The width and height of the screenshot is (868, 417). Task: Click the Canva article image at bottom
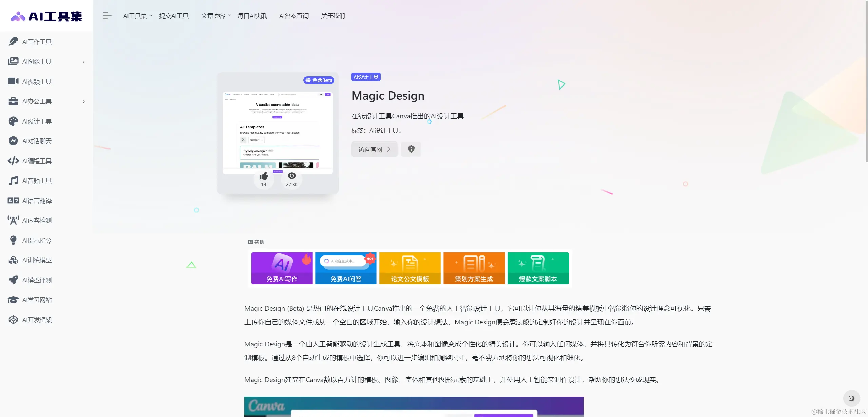point(414,406)
